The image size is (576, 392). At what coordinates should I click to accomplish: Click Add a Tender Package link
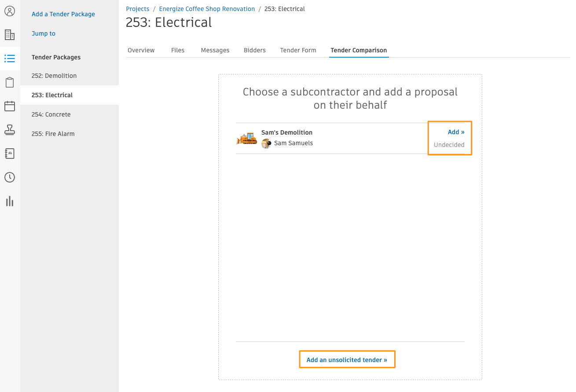point(63,14)
